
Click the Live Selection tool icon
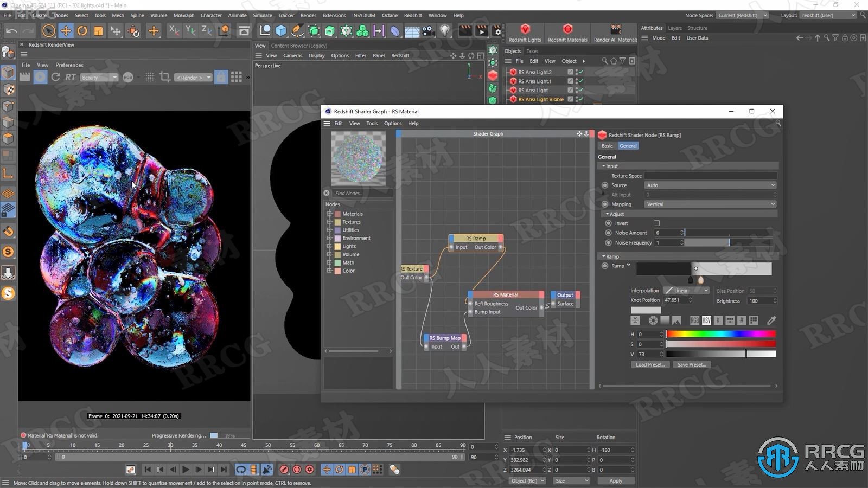click(48, 31)
